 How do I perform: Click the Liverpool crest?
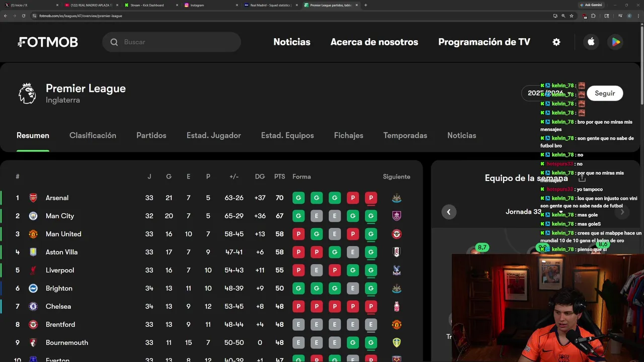(x=33, y=270)
